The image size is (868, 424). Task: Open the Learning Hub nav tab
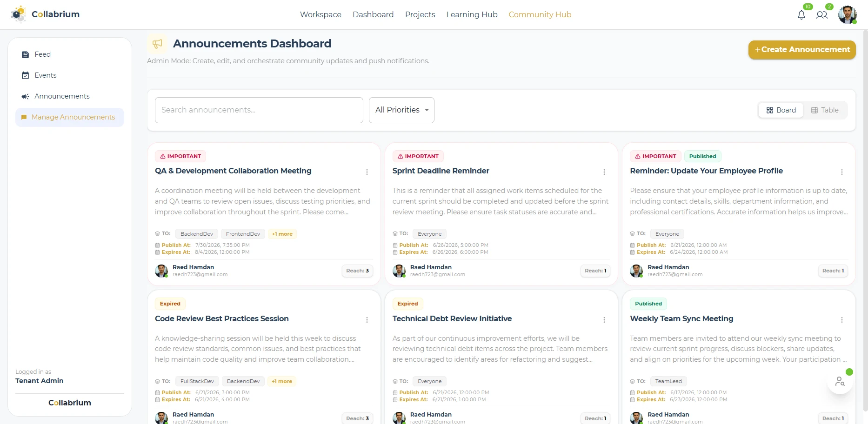click(472, 14)
